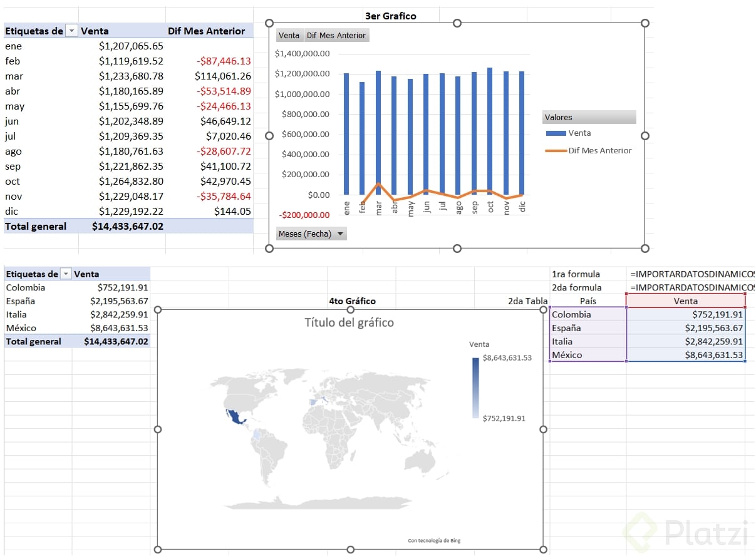Click the feb bar in the column chart
Image resolution: width=756 pixels, height=559 pixels.
tap(362, 138)
